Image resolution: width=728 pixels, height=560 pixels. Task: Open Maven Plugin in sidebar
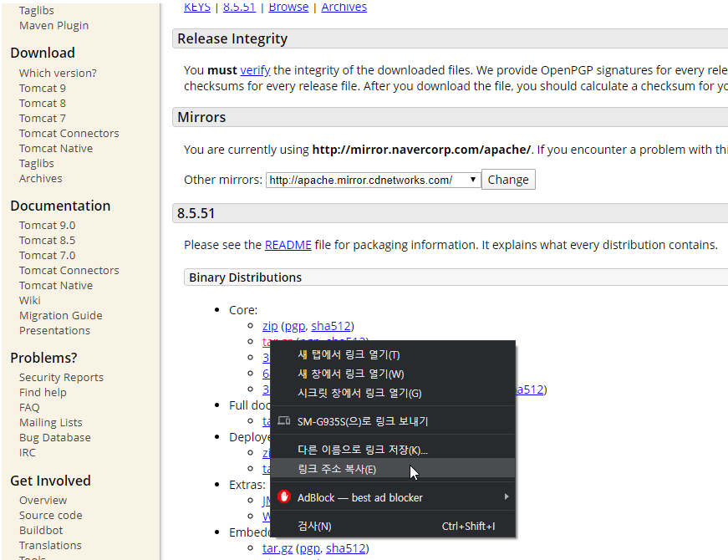(x=53, y=26)
